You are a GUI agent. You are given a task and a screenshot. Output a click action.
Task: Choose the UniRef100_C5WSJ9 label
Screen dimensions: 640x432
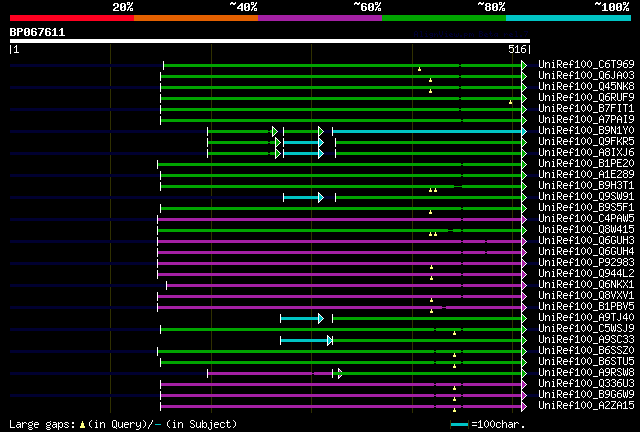pyautogui.click(x=586, y=329)
